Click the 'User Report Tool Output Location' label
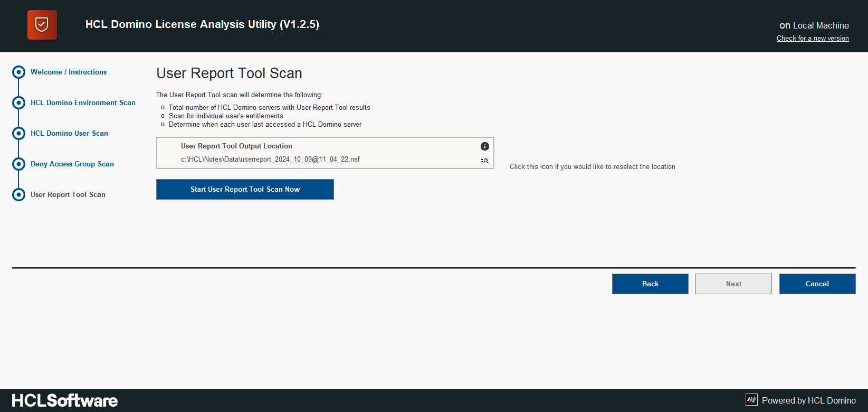 pyautogui.click(x=236, y=146)
